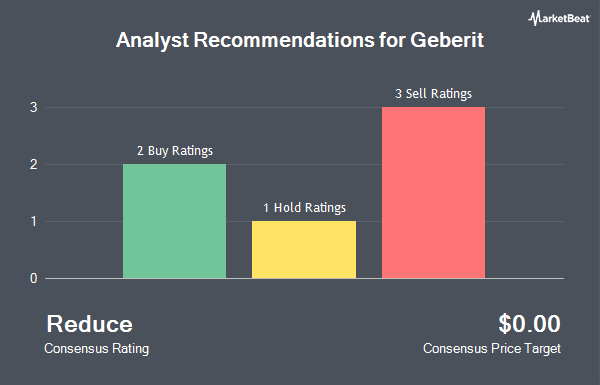
Task: Click the '3 Sell Ratings' label
Action: pos(434,94)
